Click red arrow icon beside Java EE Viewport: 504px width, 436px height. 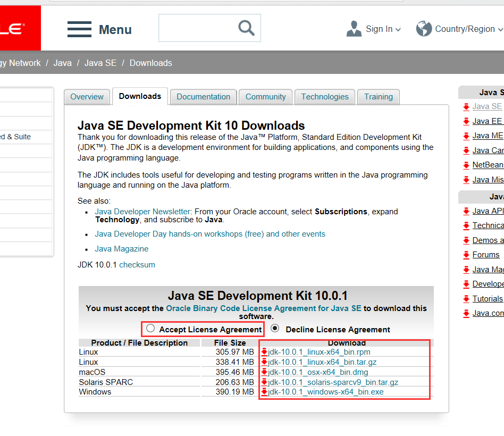click(x=466, y=121)
